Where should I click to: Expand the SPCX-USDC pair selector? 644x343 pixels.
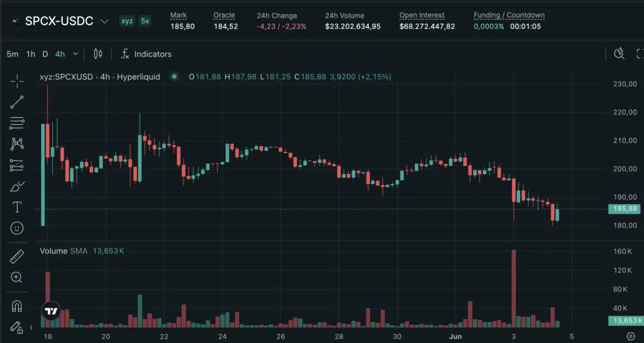point(104,21)
